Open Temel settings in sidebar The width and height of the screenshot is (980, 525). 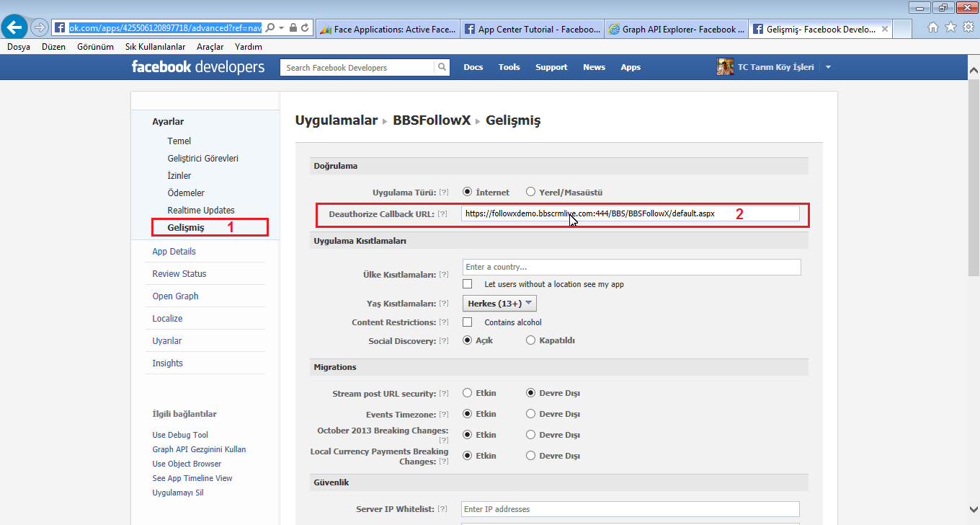pyautogui.click(x=179, y=141)
